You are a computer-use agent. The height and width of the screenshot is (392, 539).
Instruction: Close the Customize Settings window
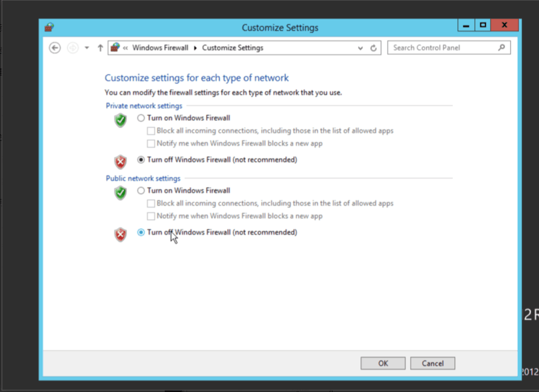point(504,25)
